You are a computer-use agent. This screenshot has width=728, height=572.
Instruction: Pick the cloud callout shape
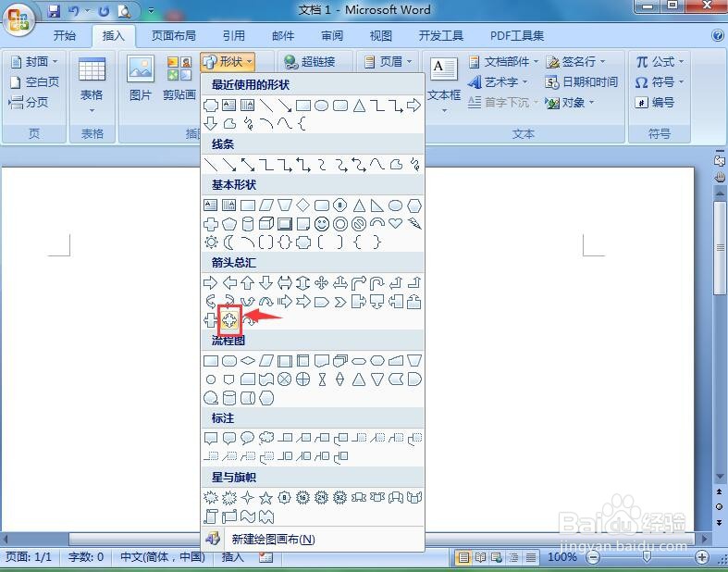tap(266, 438)
